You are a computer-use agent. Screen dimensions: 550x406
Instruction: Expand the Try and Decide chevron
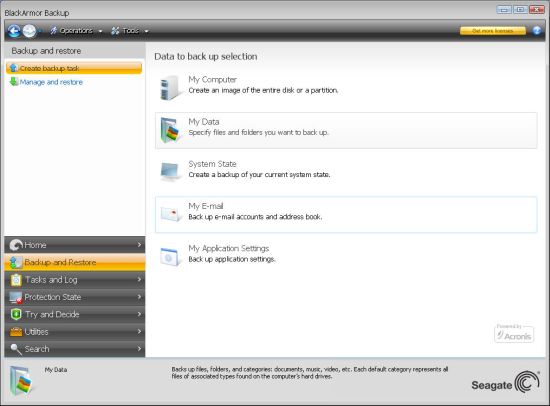click(x=139, y=314)
